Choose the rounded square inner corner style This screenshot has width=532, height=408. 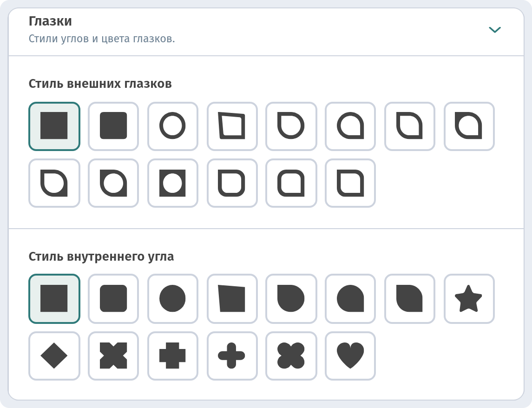coord(113,299)
